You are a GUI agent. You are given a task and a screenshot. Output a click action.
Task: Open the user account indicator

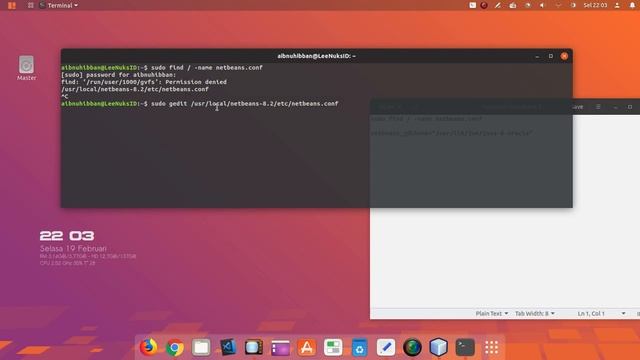(x=617, y=5)
